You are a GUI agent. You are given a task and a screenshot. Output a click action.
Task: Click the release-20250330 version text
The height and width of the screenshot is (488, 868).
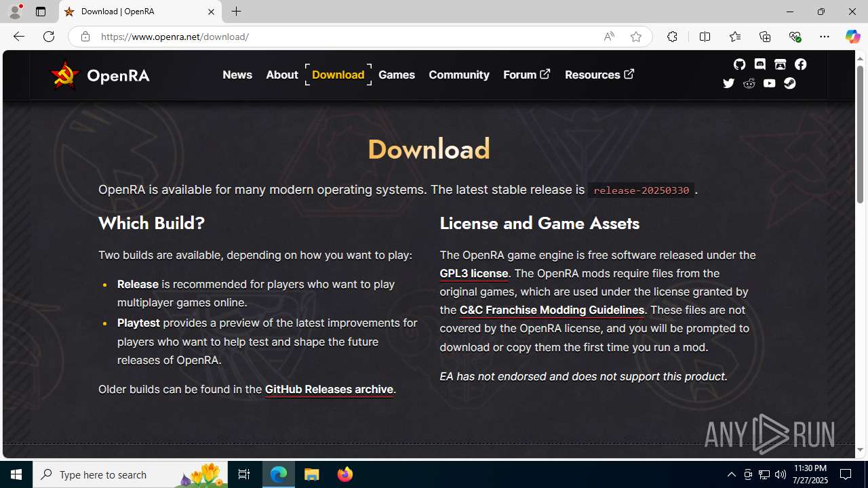(641, 190)
